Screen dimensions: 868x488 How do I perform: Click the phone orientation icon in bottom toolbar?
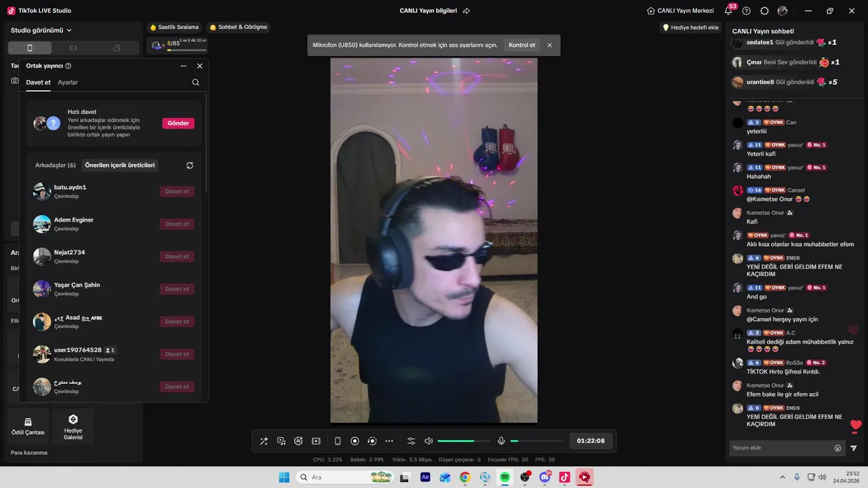[338, 441]
